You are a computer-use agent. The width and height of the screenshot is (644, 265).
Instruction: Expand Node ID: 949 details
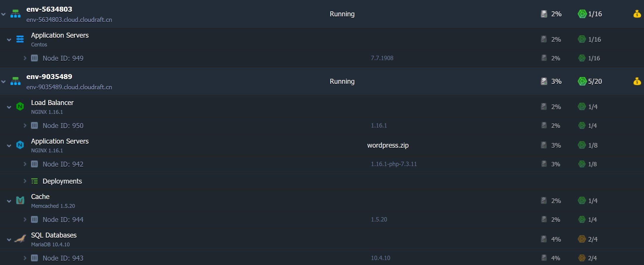click(x=25, y=58)
